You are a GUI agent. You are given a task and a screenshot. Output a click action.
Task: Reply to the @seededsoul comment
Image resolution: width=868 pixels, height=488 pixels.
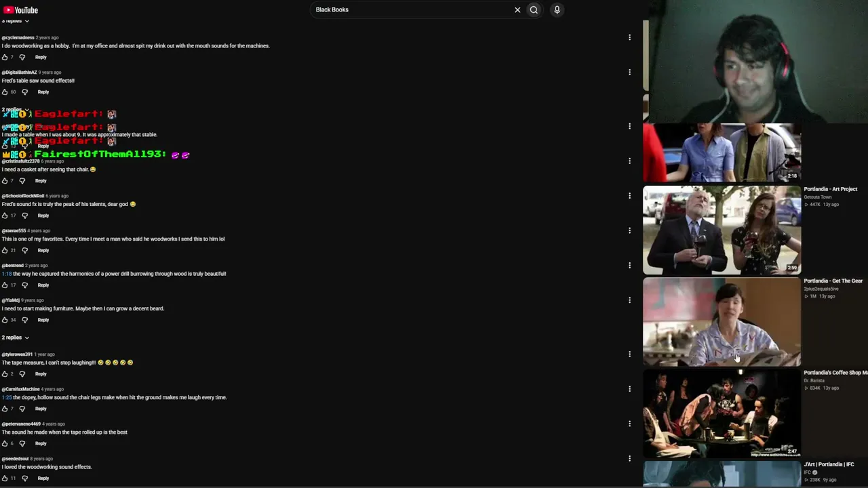click(43, 479)
